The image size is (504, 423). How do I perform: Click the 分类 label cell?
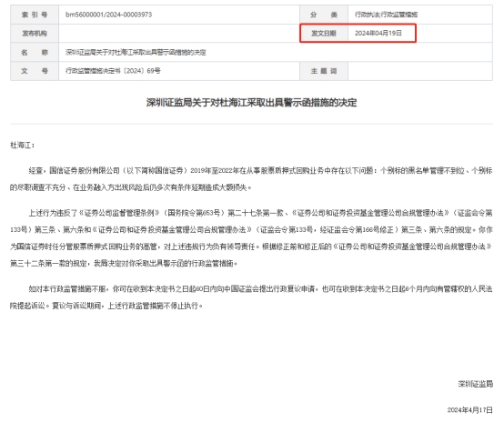[324, 15]
